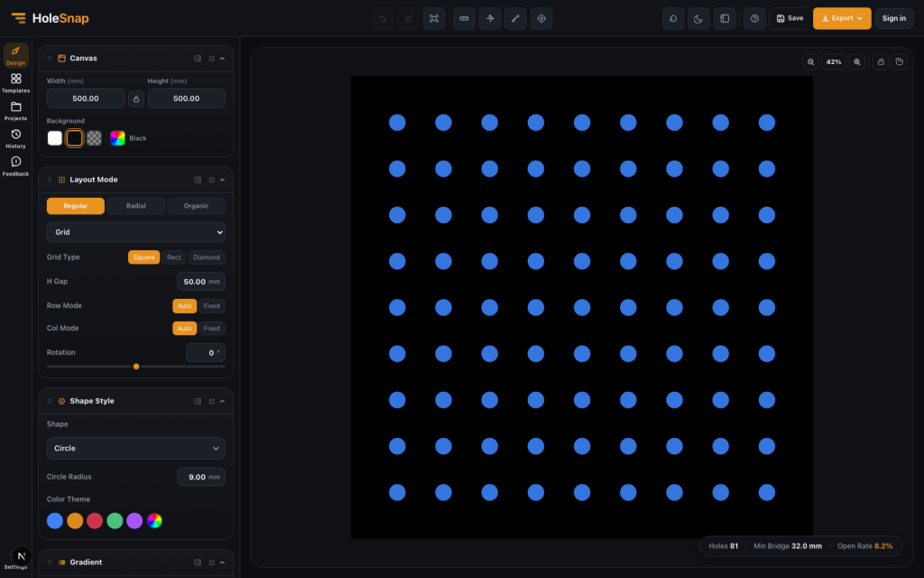Collapse the Canvas panel
924x578 pixels.
pyautogui.click(x=222, y=59)
